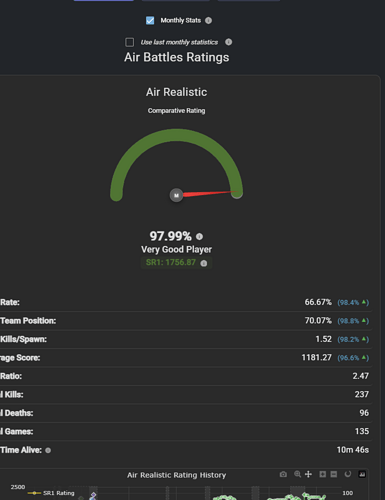Click the 237 total kills value
The height and width of the screenshot is (500, 385).
click(x=362, y=394)
